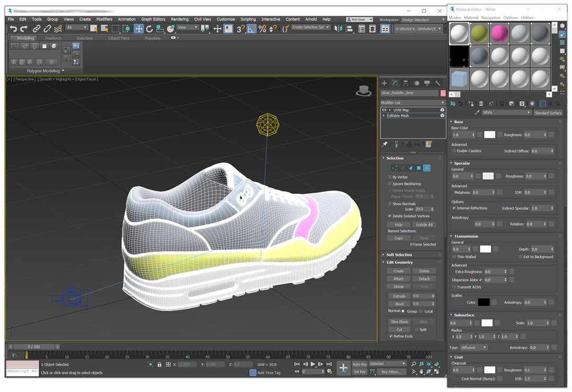Viewport: 572px width, 392px height.
Task: Click the Unhide All button
Action: click(x=424, y=225)
